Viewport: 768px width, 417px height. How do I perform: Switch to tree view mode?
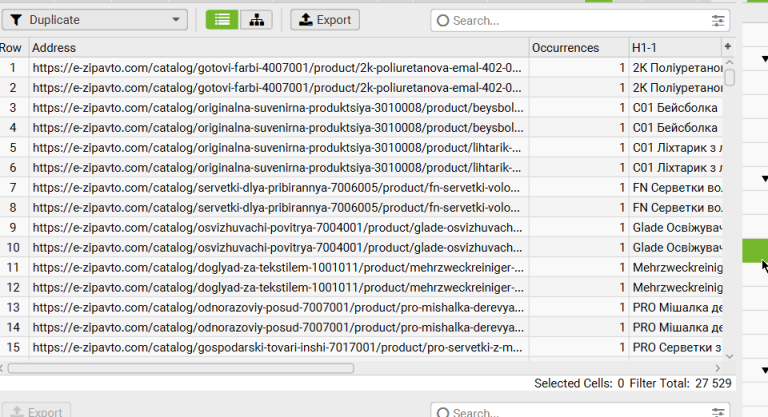tap(256, 20)
